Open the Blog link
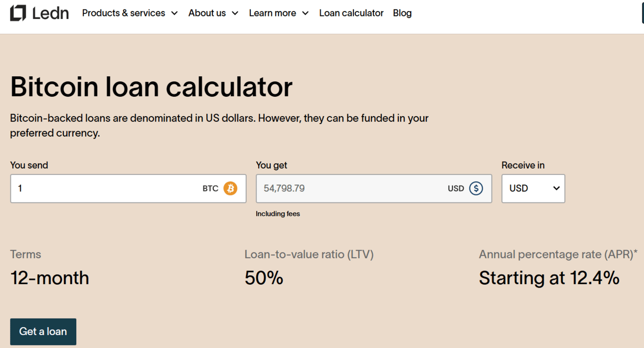The height and width of the screenshot is (348, 644). [402, 13]
